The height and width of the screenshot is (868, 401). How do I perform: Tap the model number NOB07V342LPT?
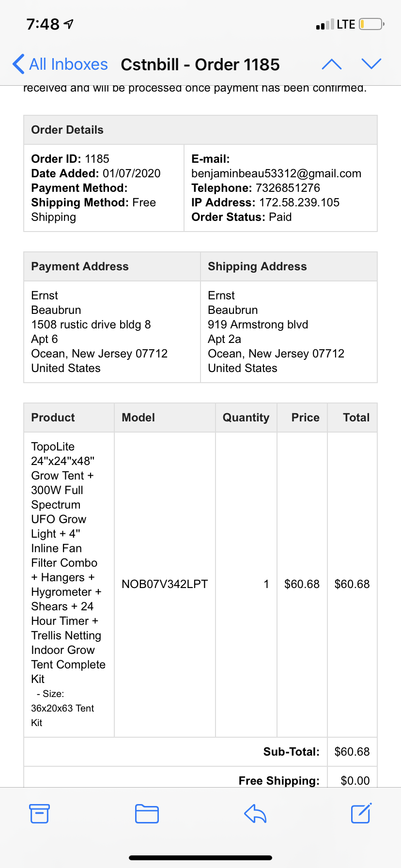(x=165, y=584)
